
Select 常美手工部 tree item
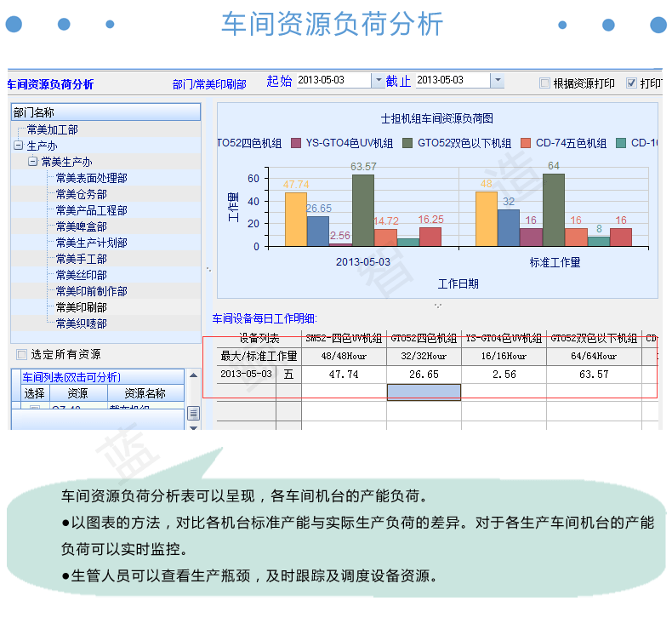[x=81, y=259]
